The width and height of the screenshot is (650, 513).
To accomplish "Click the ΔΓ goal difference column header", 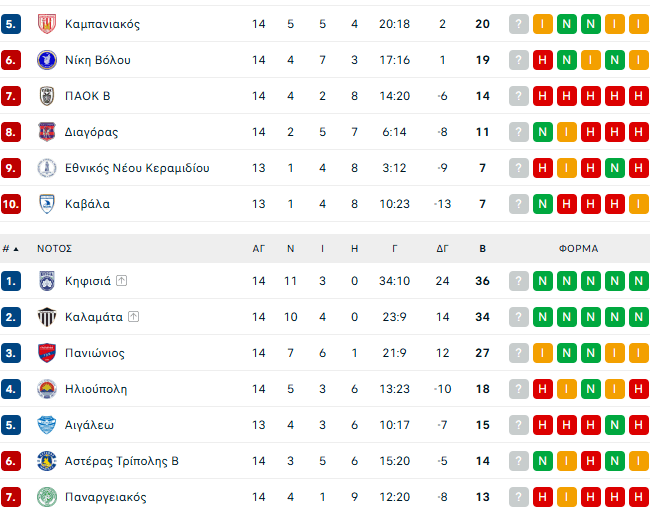I will tap(442, 248).
